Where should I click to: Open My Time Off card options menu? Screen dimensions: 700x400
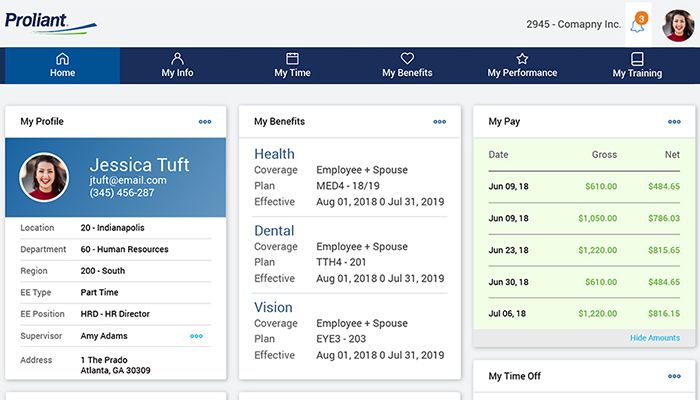point(674,376)
